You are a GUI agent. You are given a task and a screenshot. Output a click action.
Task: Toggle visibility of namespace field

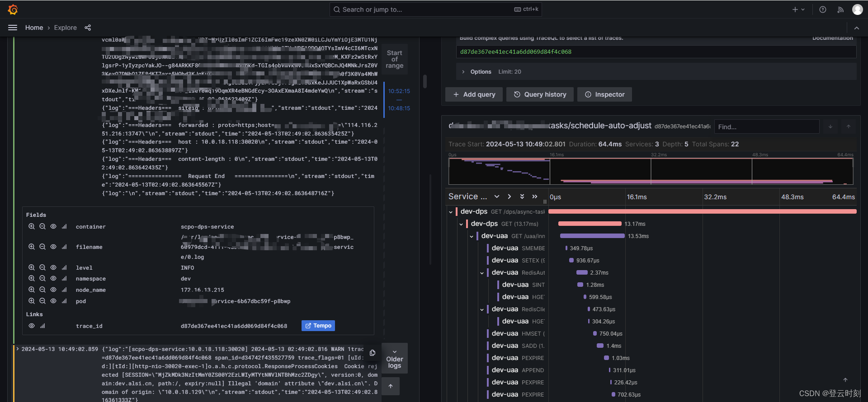tap(53, 279)
